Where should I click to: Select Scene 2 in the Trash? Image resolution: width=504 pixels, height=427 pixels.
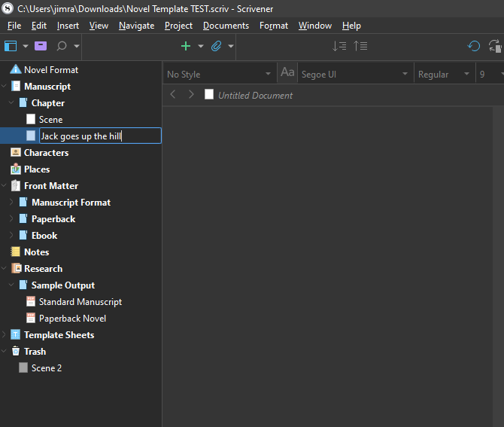pyautogui.click(x=47, y=368)
